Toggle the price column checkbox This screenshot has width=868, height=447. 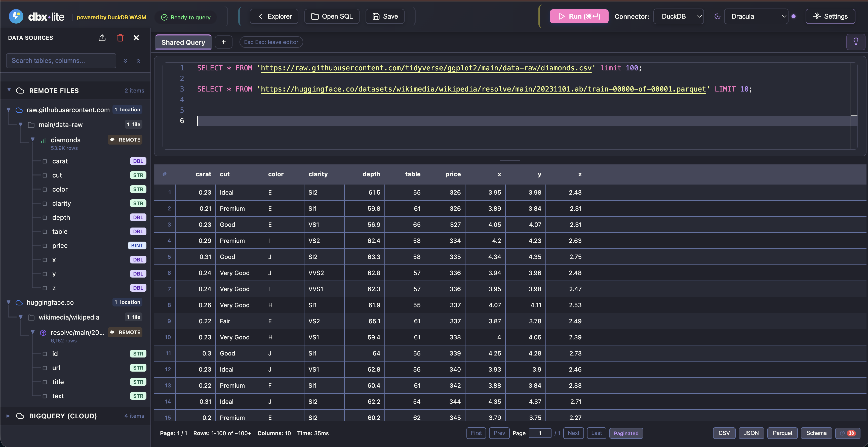click(x=45, y=246)
